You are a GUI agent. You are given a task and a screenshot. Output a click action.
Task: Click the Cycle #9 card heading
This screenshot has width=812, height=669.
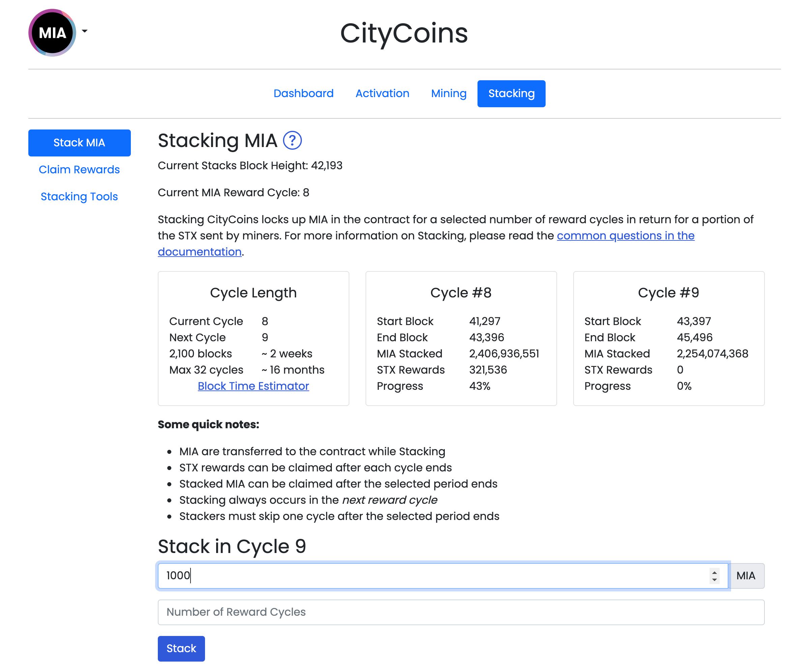point(668,292)
